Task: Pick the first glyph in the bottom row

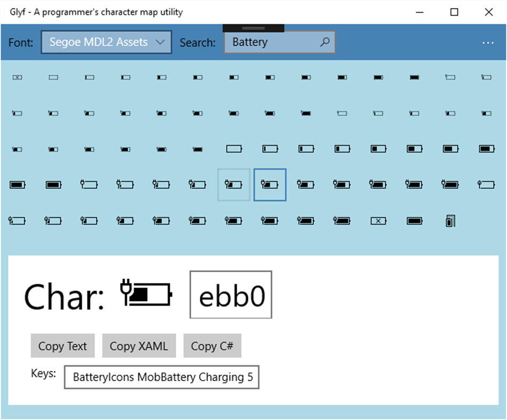Action: [x=17, y=220]
